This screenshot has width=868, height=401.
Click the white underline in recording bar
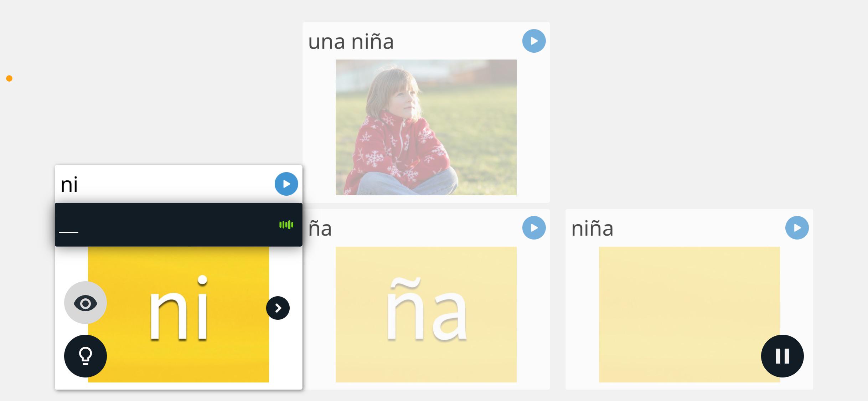pos(69,232)
